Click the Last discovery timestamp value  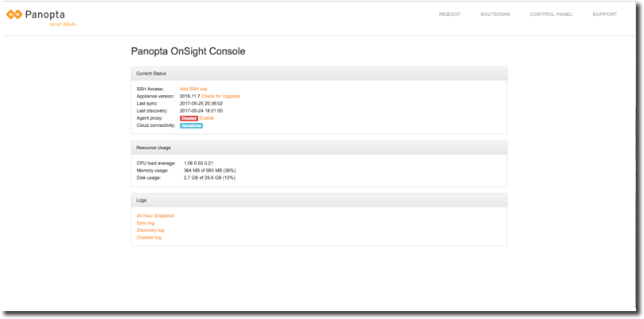point(201,111)
